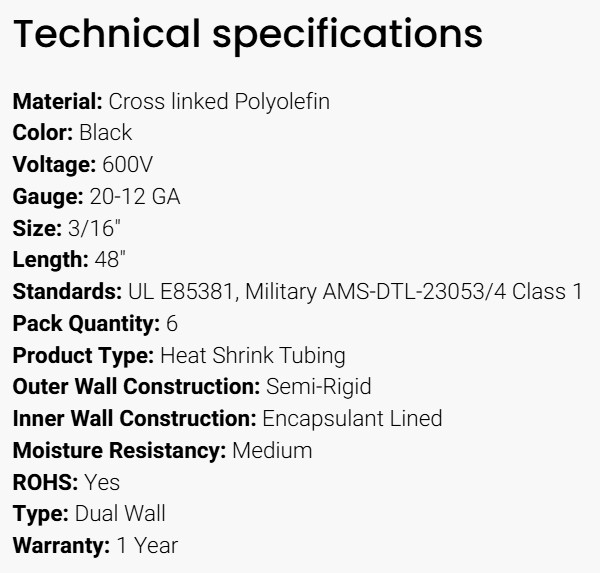Select the Cross linked Polyolefin value
Screen dimensions: 600x573
(x=219, y=101)
